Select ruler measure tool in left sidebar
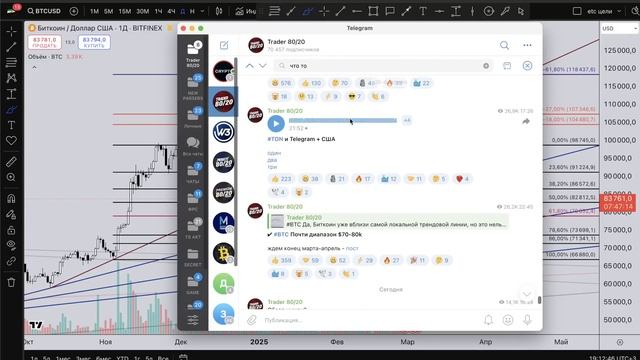640x360 pixels. pos(11,162)
